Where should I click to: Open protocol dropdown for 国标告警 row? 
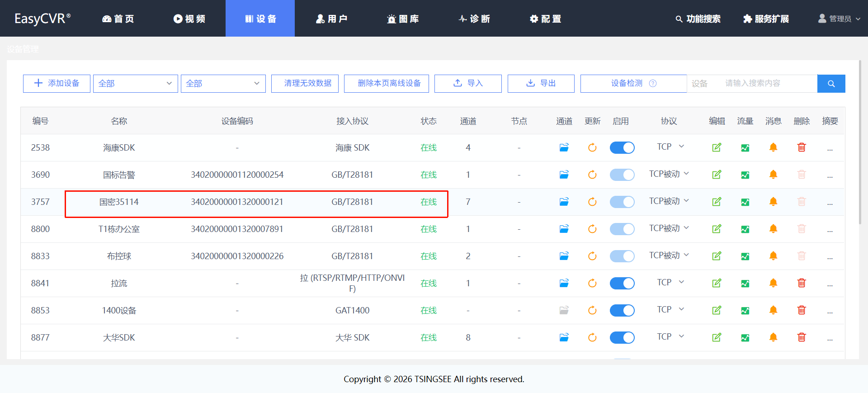pos(669,174)
